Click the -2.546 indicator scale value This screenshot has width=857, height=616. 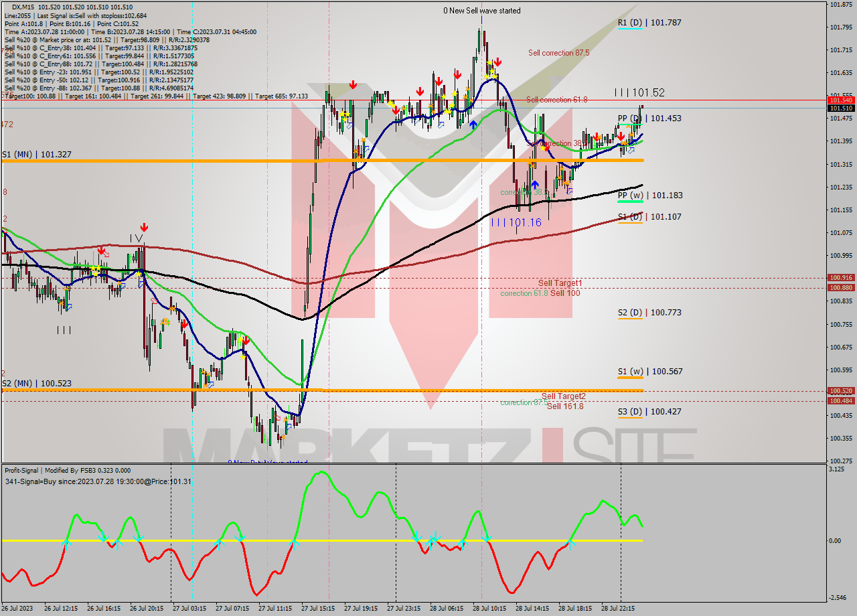click(x=838, y=598)
